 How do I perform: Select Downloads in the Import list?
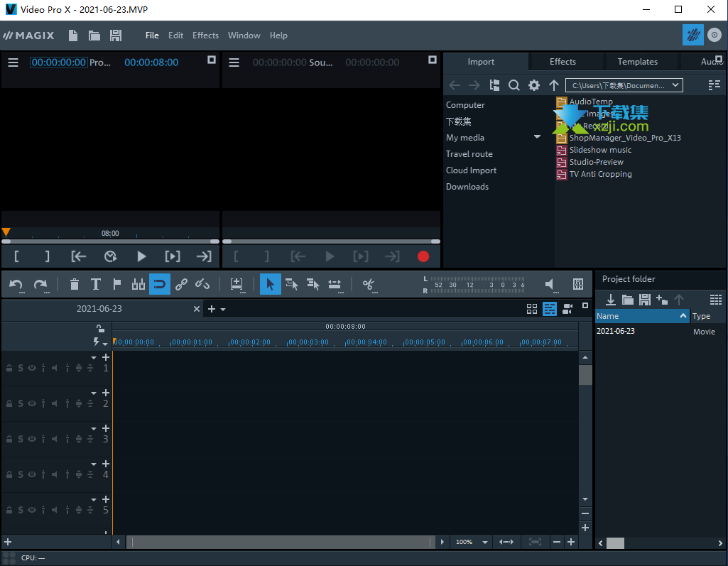[467, 187]
